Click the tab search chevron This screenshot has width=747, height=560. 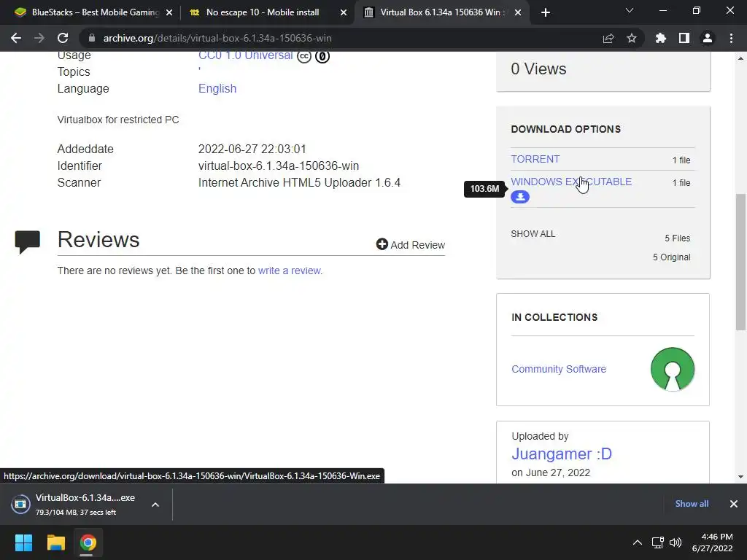click(x=630, y=11)
